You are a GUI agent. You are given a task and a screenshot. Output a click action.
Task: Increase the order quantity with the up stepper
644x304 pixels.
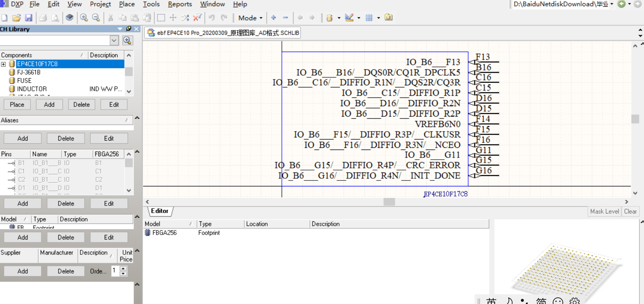[123, 269]
